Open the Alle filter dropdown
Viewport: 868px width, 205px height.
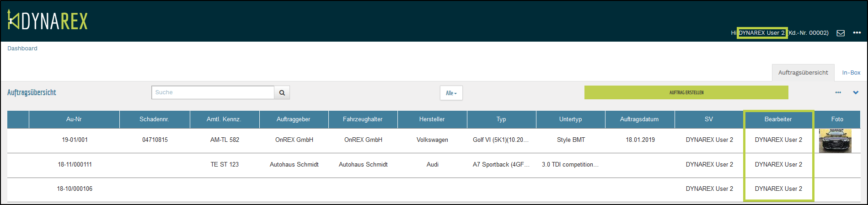tap(451, 93)
